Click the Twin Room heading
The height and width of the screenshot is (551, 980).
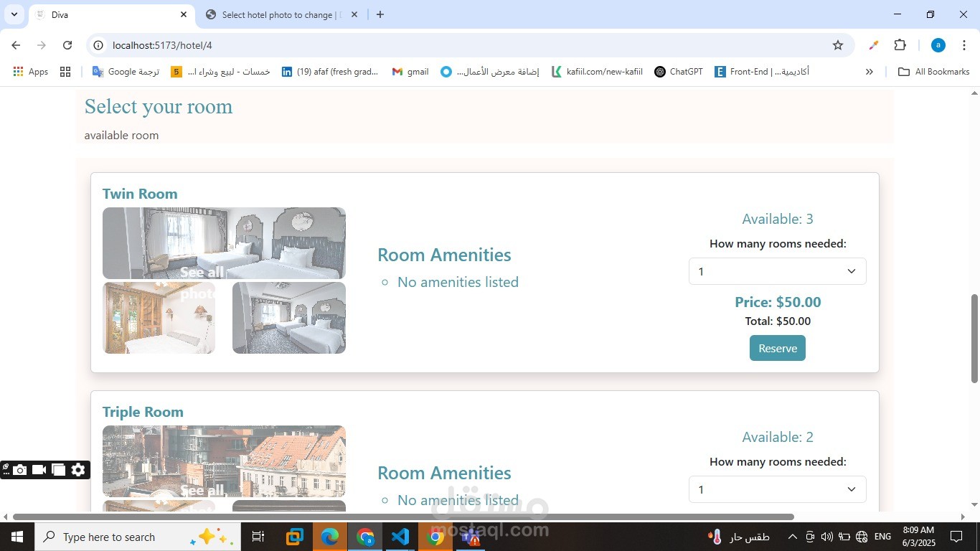[140, 194]
